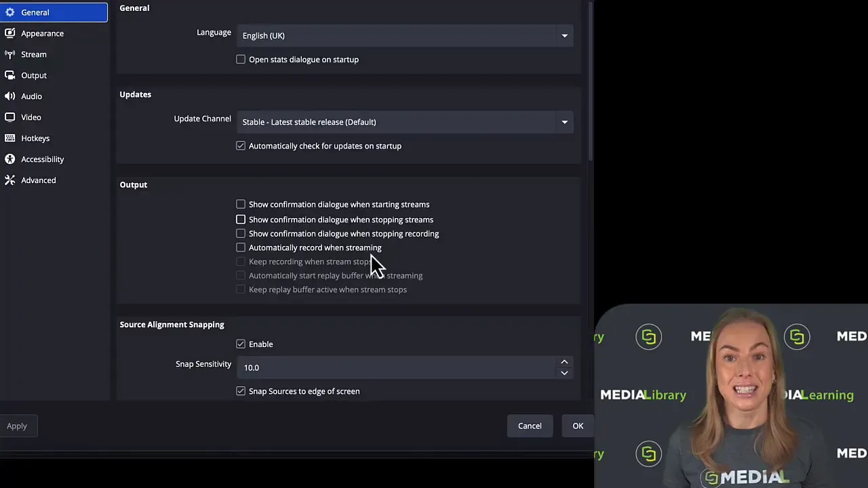Screen dimensions: 868x488
Task: Tick confirmation dialogue when stopping streams
Action: click(241, 220)
